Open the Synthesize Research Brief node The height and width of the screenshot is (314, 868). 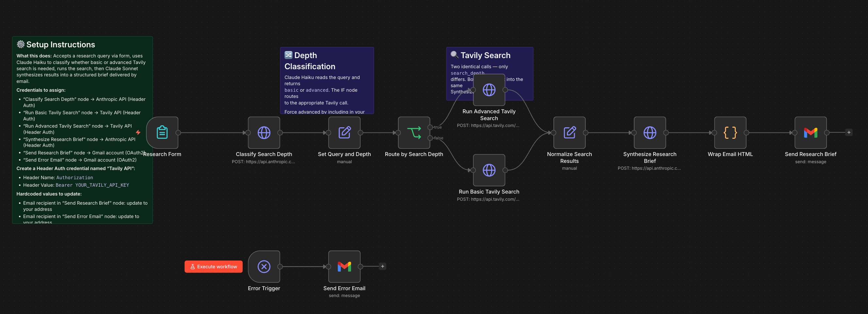[x=650, y=133]
